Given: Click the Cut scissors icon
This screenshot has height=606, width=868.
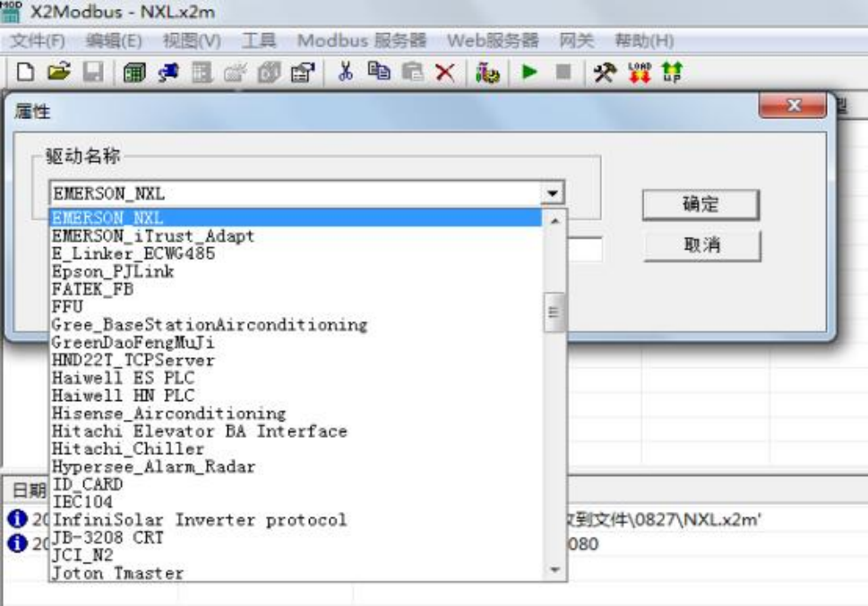Looking at the screenshot, I should tap(346, 72).
